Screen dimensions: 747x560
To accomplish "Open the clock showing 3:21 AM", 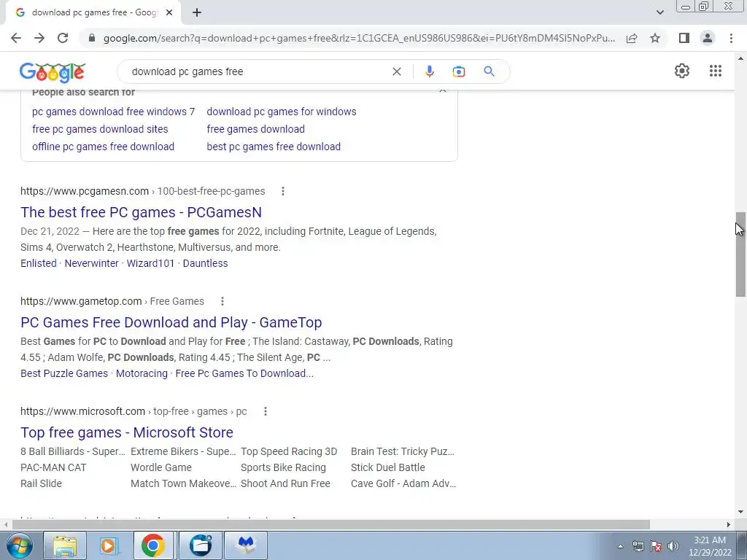I will (709, 546).
